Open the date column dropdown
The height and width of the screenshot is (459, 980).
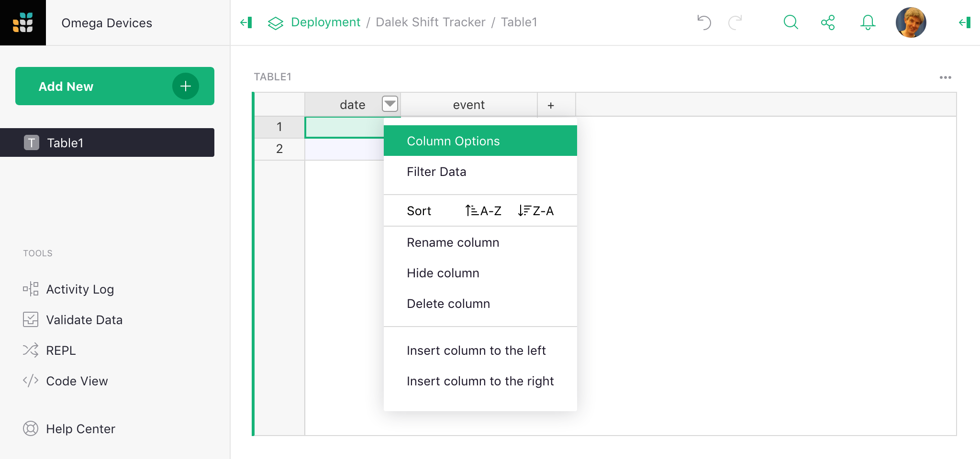click(390, 104)
